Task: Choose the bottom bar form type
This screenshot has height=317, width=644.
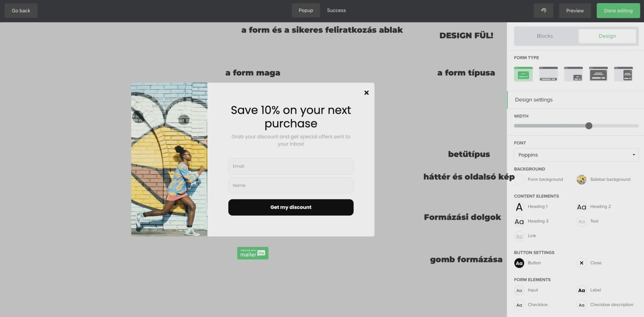Action: point(548,74)
